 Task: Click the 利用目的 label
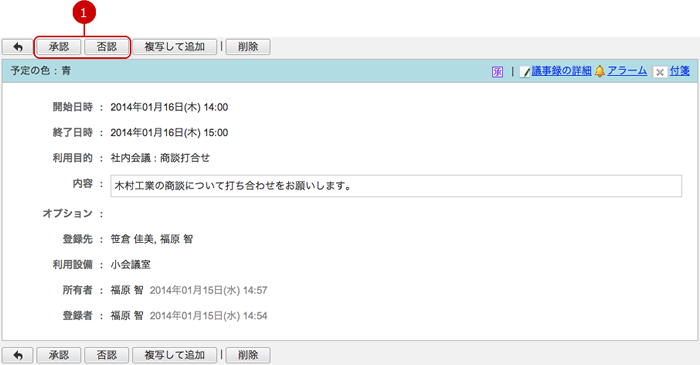73,158
